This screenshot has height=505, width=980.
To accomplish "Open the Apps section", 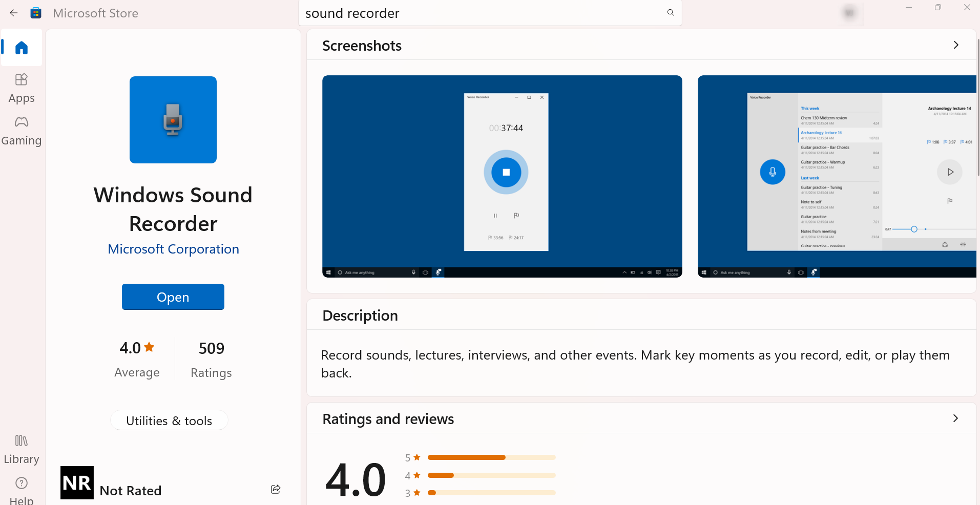I will 22,88.
